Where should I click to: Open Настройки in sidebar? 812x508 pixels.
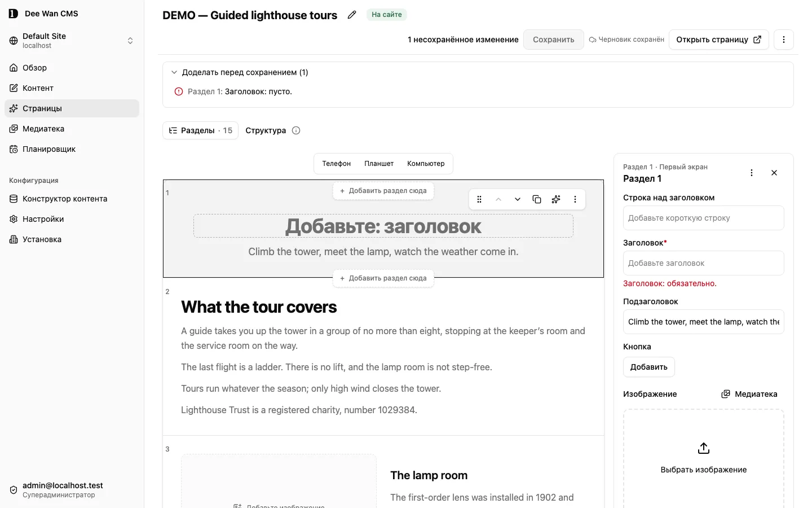coord(72,219)
